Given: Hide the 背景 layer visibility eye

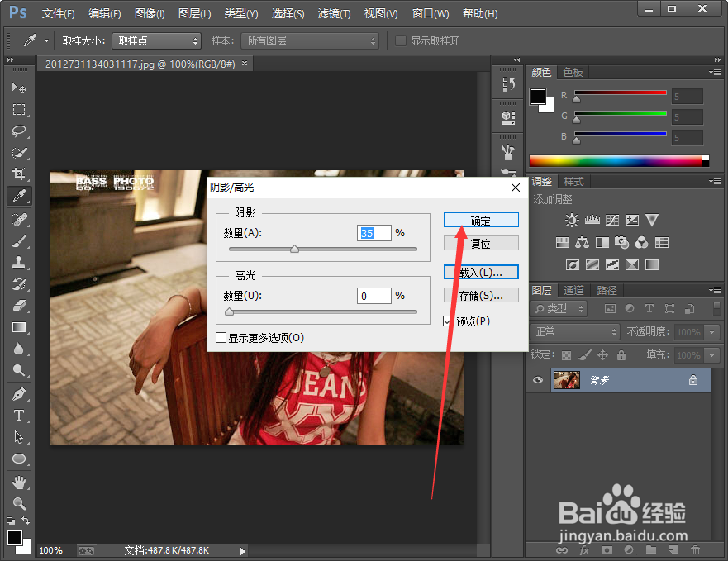Looking at the screenshot, I should (x=538, y=380).
